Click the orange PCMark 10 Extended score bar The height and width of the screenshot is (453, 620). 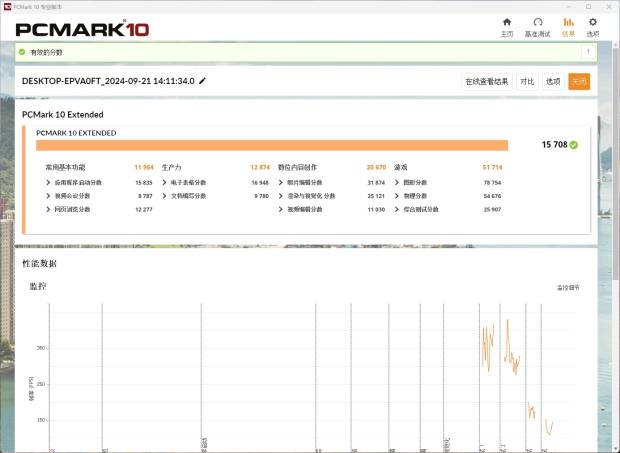tap(272, 145)
